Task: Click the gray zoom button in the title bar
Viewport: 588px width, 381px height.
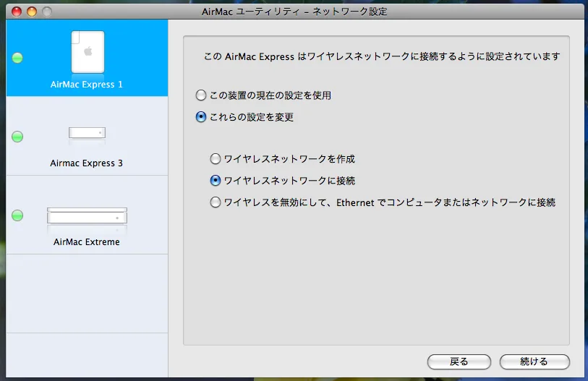Action: [x=47, y=12]
